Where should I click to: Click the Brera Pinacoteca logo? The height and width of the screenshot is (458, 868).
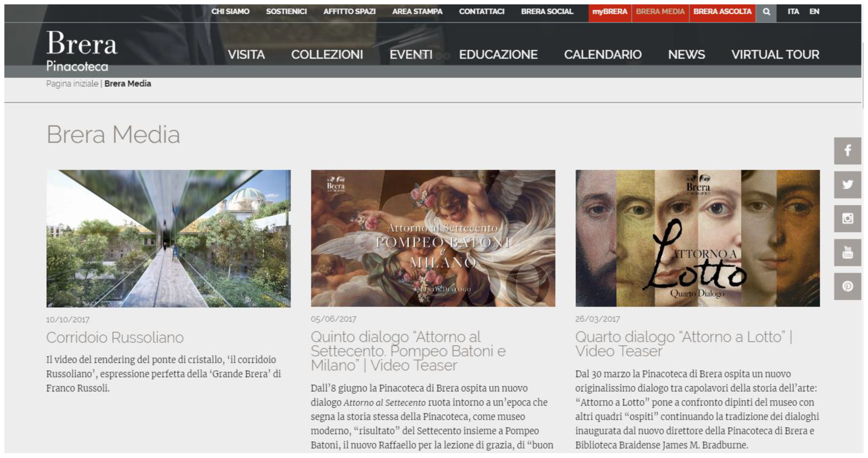81,51
